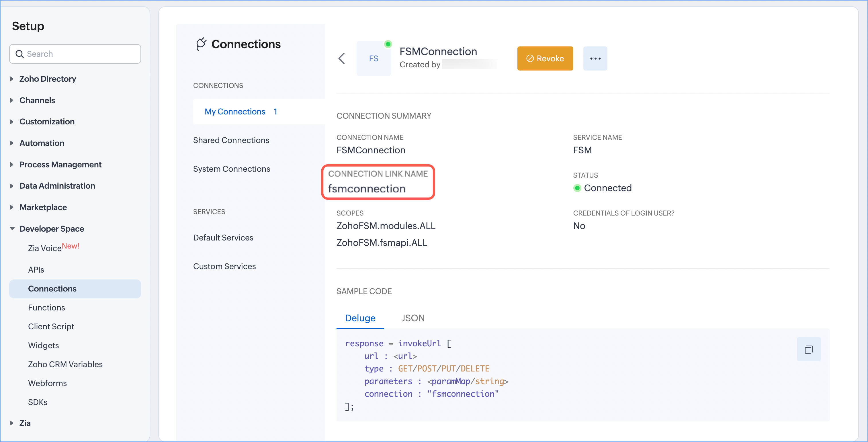Click the Setup search input field
Image resolution: width=868 pixels, height=442 pixels.
(x=81, y=54)
